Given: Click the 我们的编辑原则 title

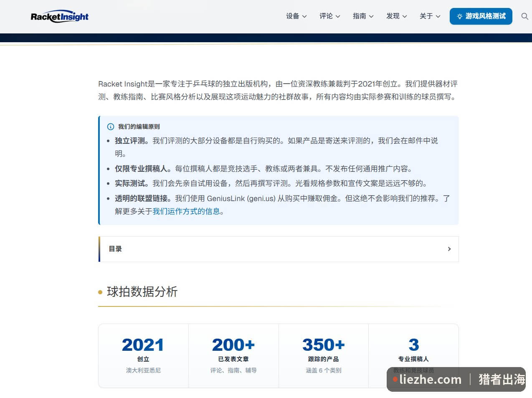Looking at the screenshot, I should pyautogui.click(x=139, y=127).
